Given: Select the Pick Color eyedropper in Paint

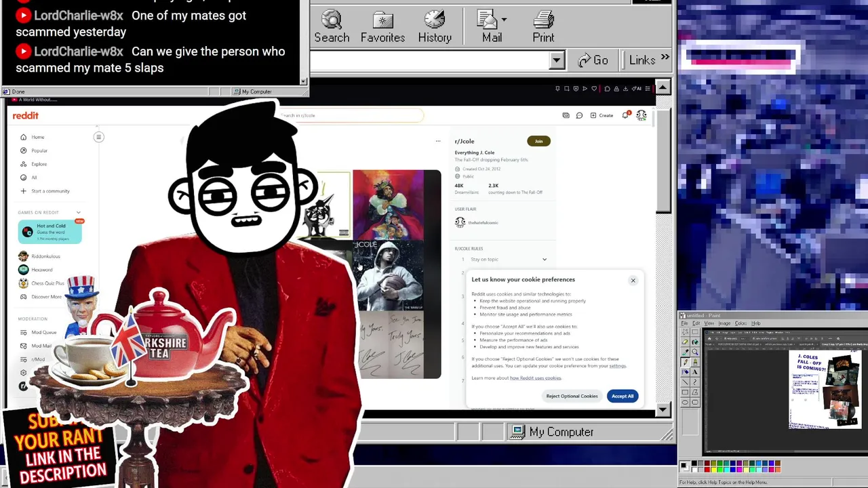Looking at the screenshot, I should [x=685, y=352].
